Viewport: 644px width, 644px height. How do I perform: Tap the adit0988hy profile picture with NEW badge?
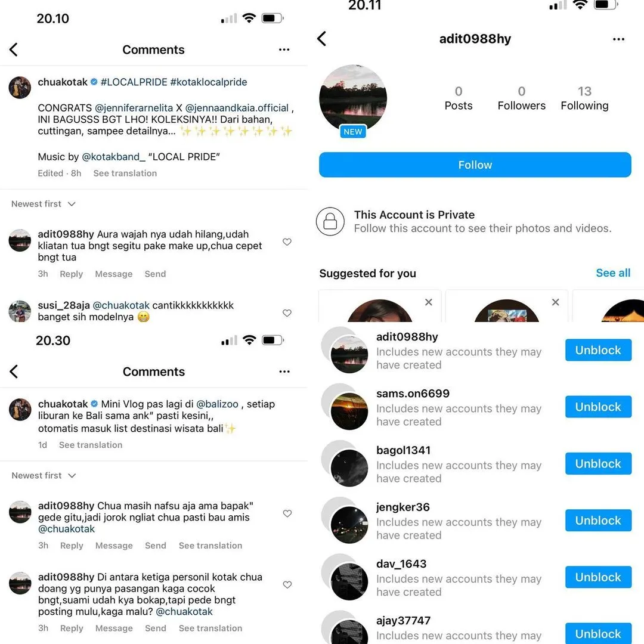pos(353,99)
